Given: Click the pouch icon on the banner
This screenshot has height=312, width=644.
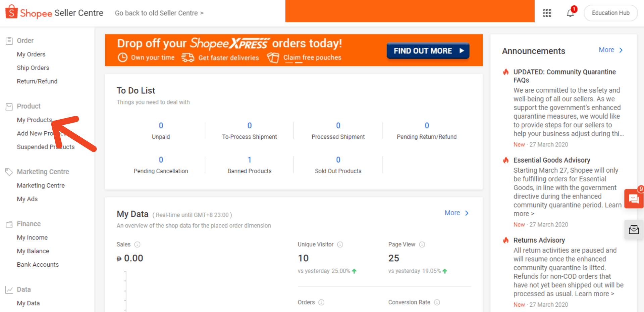Looking at the screenshot, I should click(x=273, y=57).
